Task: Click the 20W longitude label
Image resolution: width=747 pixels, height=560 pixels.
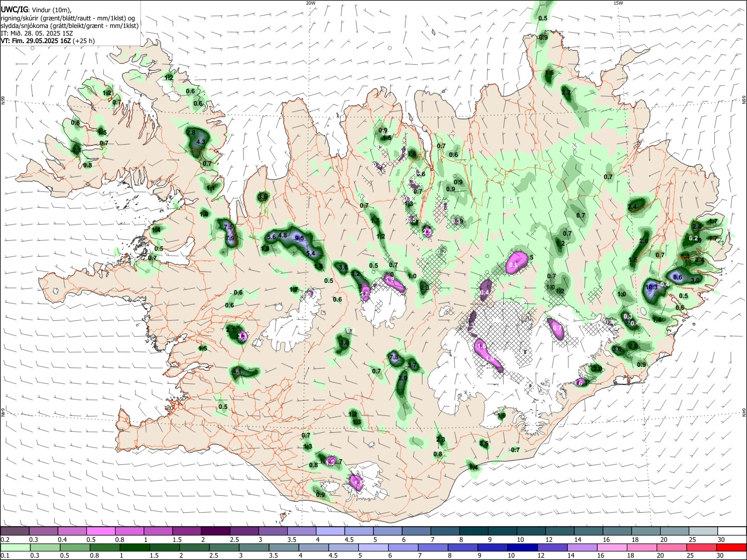Action: pyautogui.click(x=310, y=3)
